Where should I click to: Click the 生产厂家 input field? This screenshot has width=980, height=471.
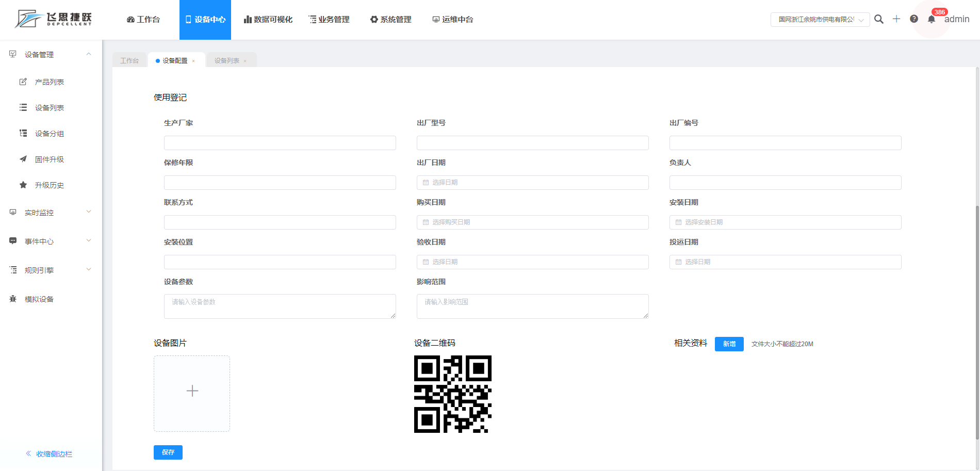point(280,143)
